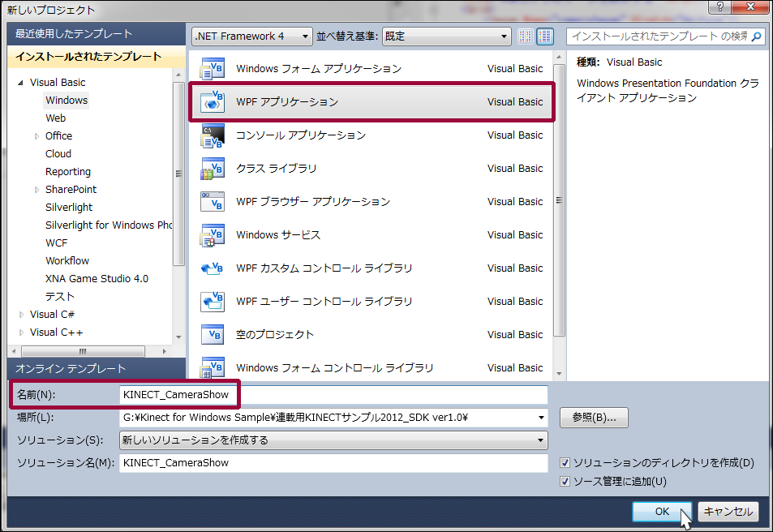
Task: Select the WPF アプリケーション template icon
Action: coord(213,101)
